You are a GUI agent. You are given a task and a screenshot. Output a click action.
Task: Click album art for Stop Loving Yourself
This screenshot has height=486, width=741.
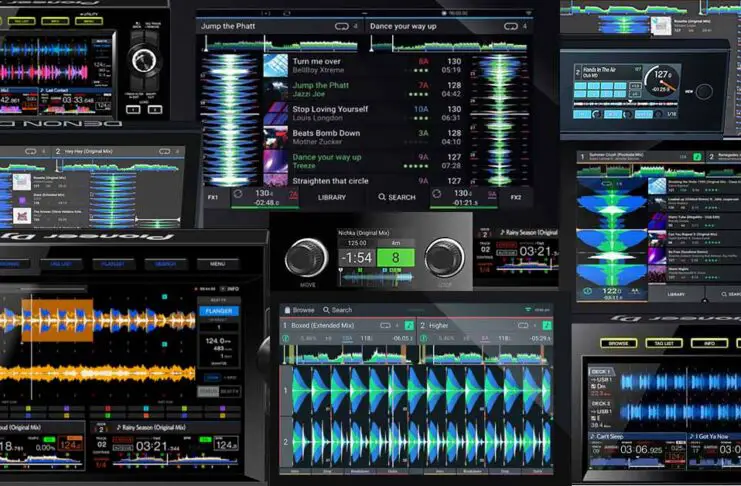[x=276, y=113]
